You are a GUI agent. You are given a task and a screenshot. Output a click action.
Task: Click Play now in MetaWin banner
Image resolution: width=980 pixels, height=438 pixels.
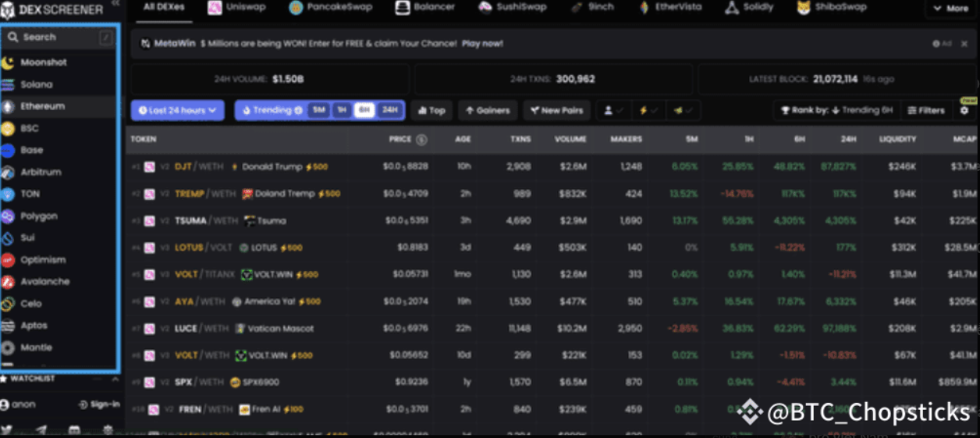pos(482,44)
